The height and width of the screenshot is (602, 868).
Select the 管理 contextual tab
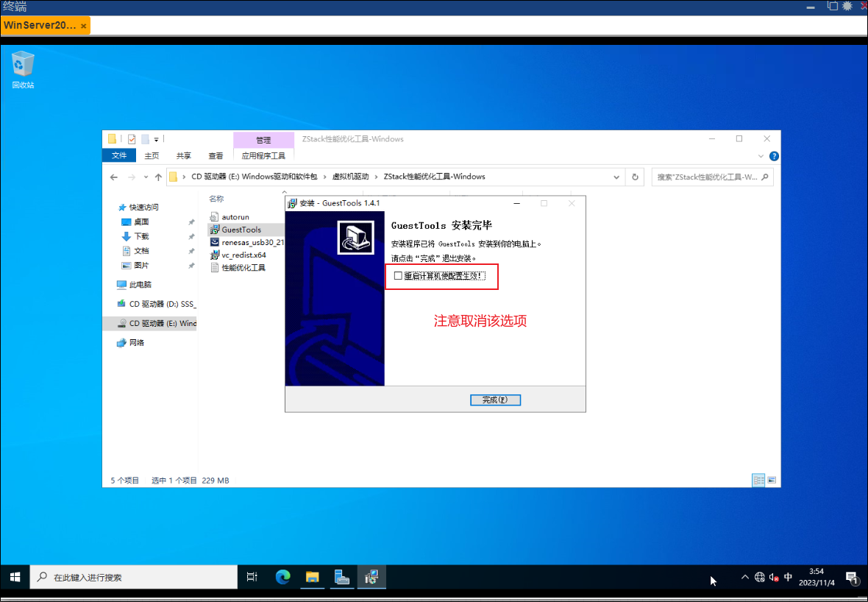(x=263, y=140)
